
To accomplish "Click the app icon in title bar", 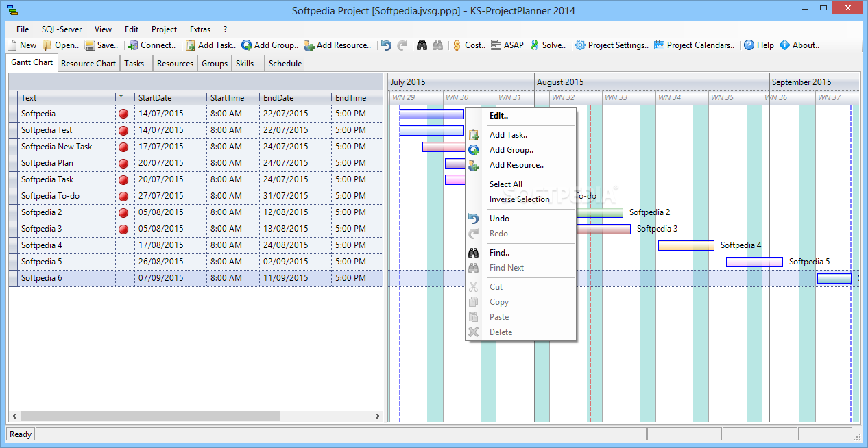I will pyautogui.click(x=12, y=10).
